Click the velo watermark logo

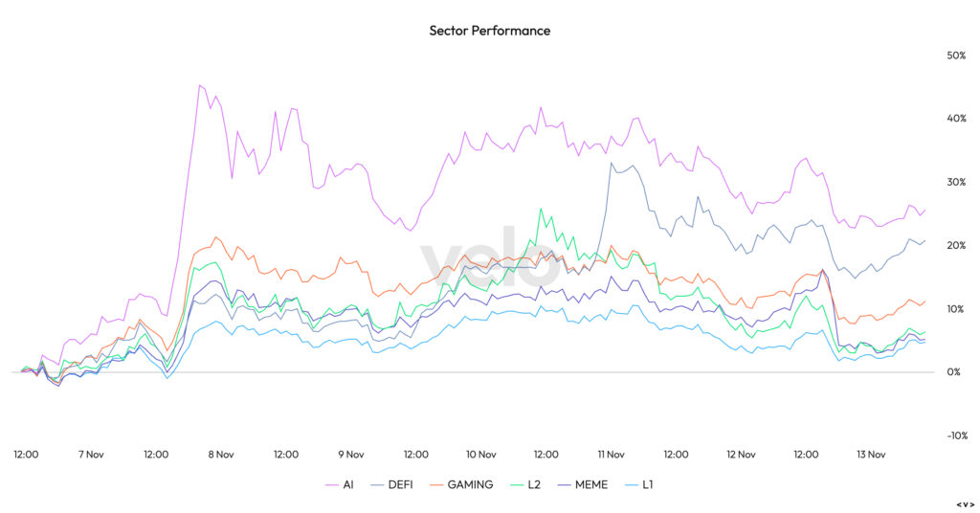tap(490, 257)
